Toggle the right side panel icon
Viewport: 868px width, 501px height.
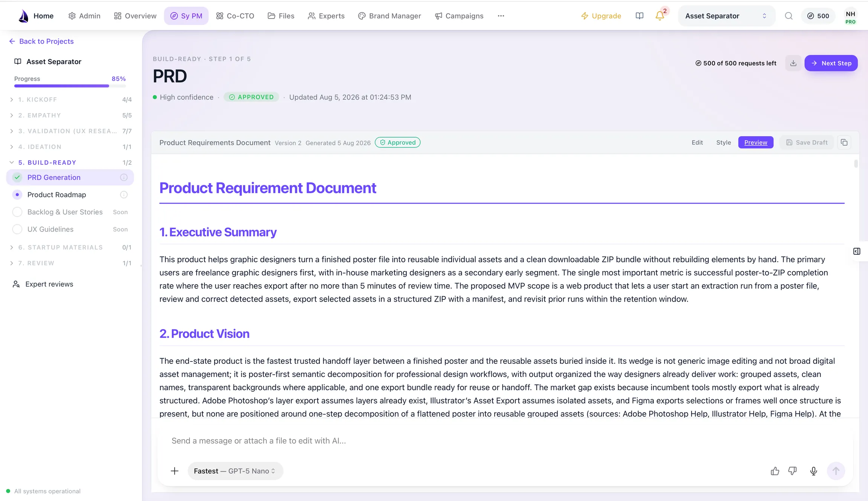[x=857, y=251]
